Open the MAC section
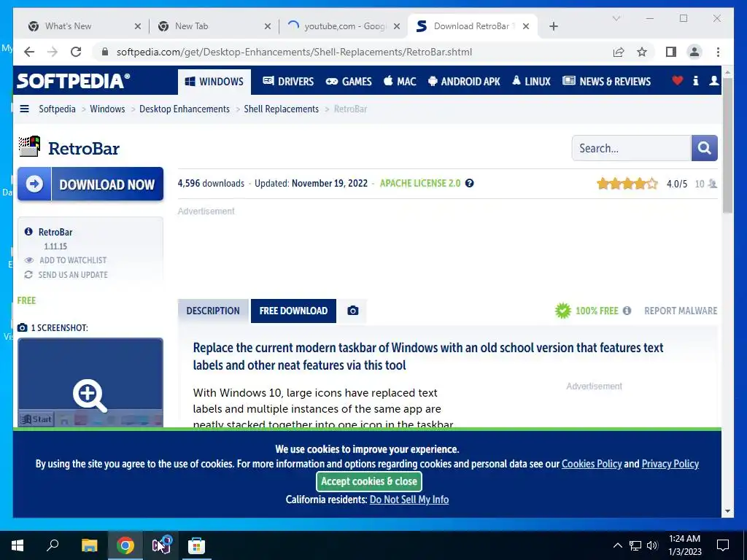The image size is (747, 560). (x=400, y=82)
